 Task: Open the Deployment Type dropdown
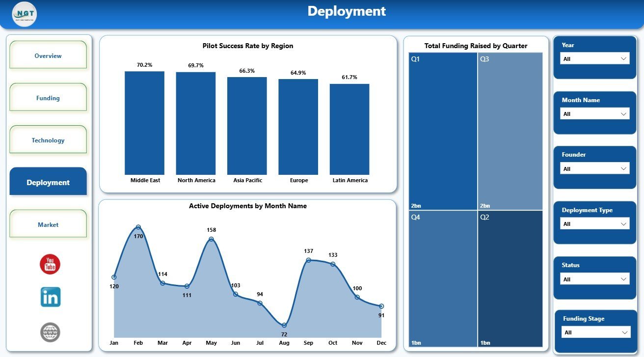click(x=594, y=224)
